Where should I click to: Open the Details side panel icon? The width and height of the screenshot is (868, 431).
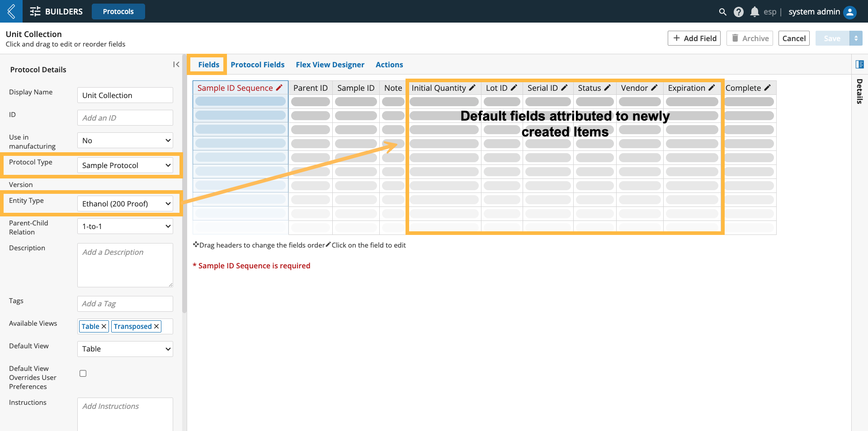[x=859, y=65]
